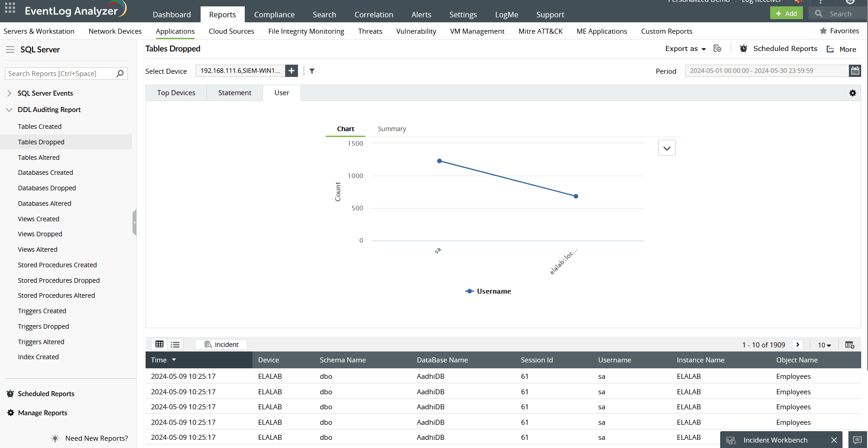Open the apps grid launcher icon
Image resolution: width=868 pixels, height=448 pixels.
pyautogui.click(x=10, y=8)
